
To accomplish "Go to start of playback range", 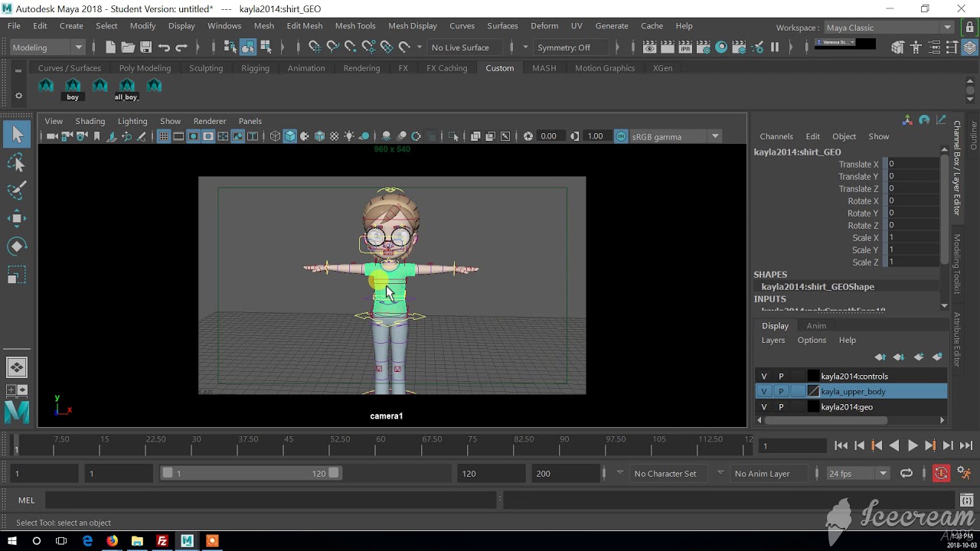I will click(x=841, y=445).
